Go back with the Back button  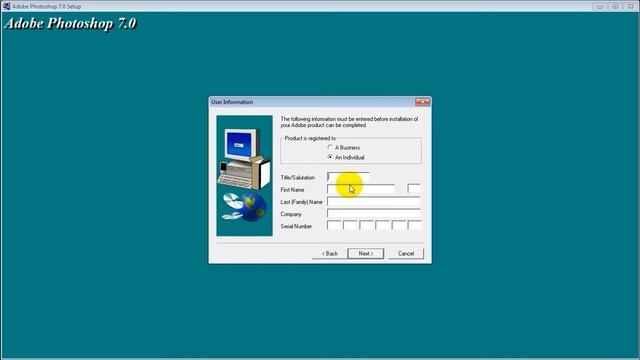point(329,253)
